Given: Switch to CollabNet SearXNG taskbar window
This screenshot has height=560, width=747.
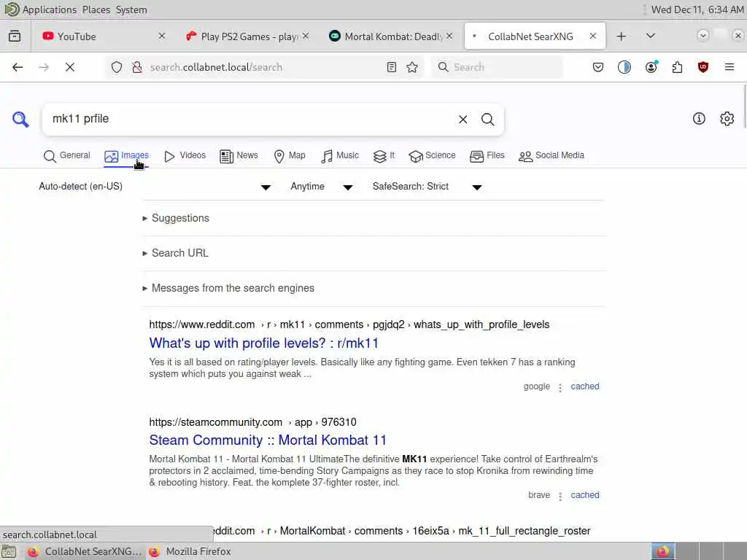Looking at the screenshot, I should point(85,551).
